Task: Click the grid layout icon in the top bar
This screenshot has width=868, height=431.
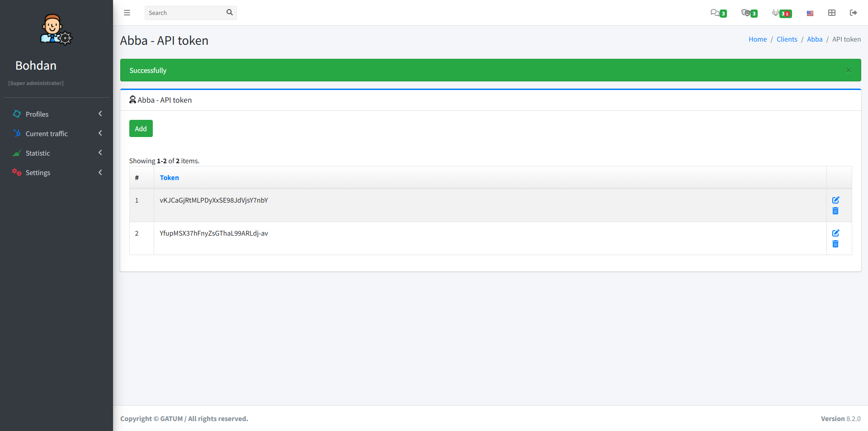Action: pyautogui.click(x=832, y=13)
